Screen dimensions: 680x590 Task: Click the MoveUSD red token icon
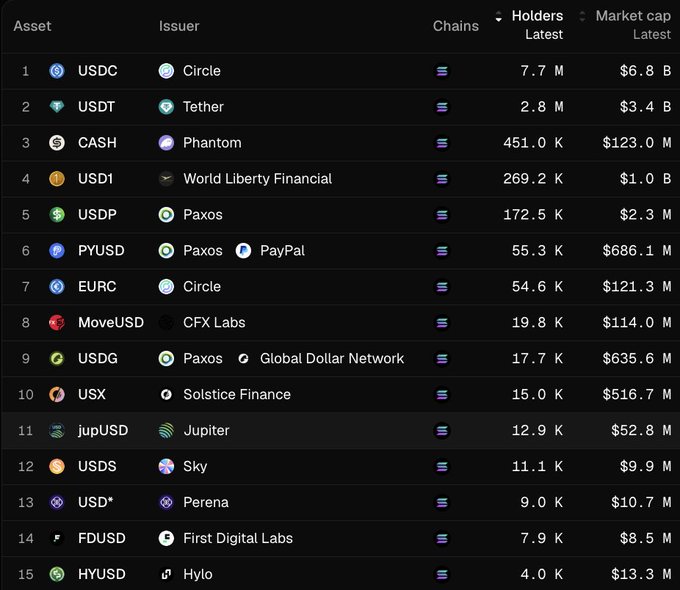pyautogui.click(x=57, y=323)
